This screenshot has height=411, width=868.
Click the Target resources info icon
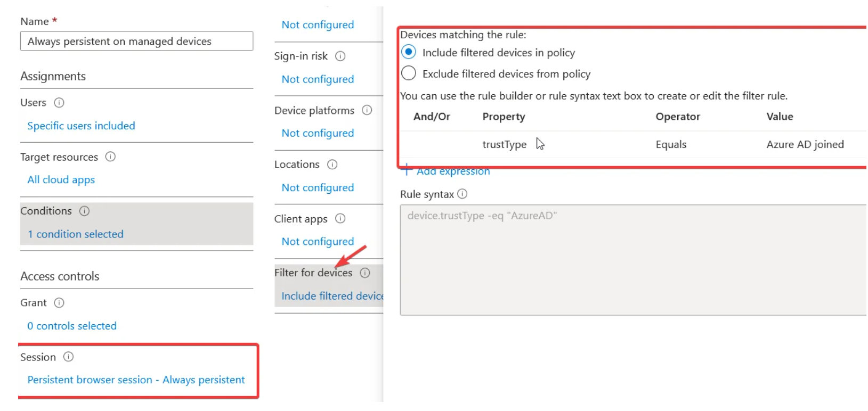(110, 157)
